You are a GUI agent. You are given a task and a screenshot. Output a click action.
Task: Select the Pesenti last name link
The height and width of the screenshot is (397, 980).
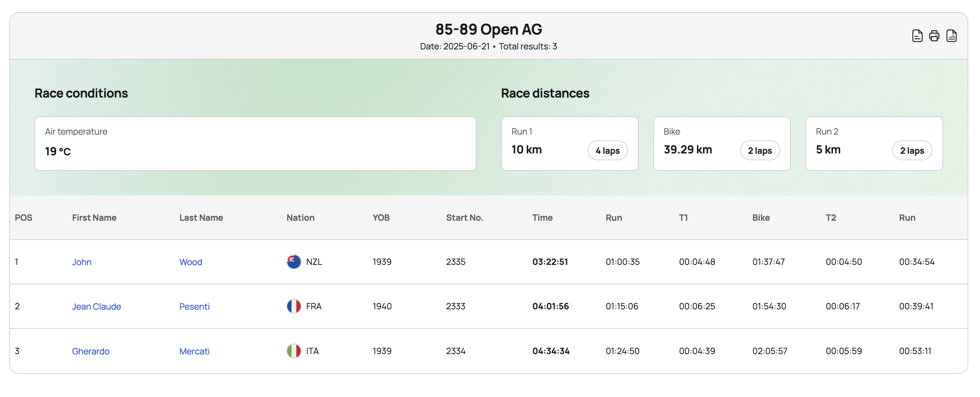pyautogui.click(x=195, y=307)
